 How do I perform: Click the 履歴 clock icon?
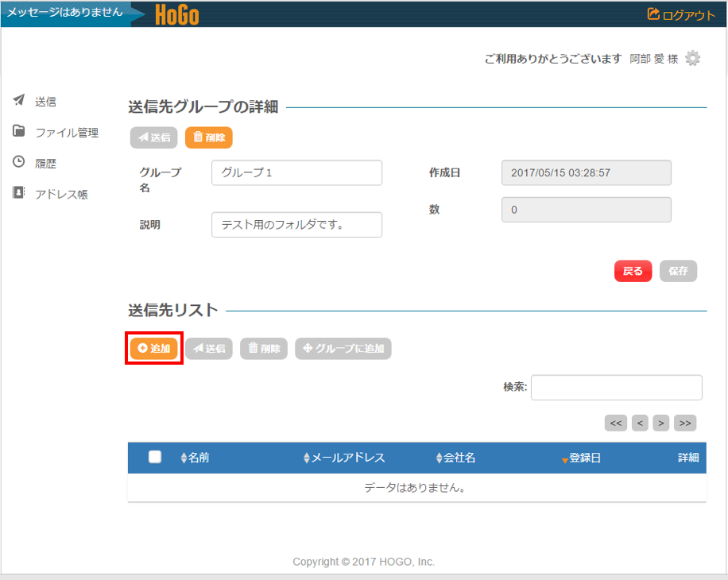[x=19, y=162]
